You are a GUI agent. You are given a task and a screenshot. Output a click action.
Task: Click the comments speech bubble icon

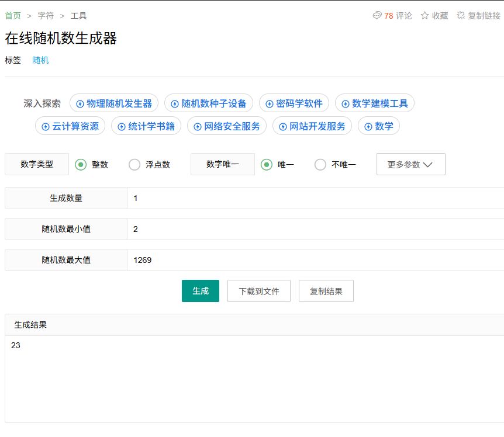[377, 16]
